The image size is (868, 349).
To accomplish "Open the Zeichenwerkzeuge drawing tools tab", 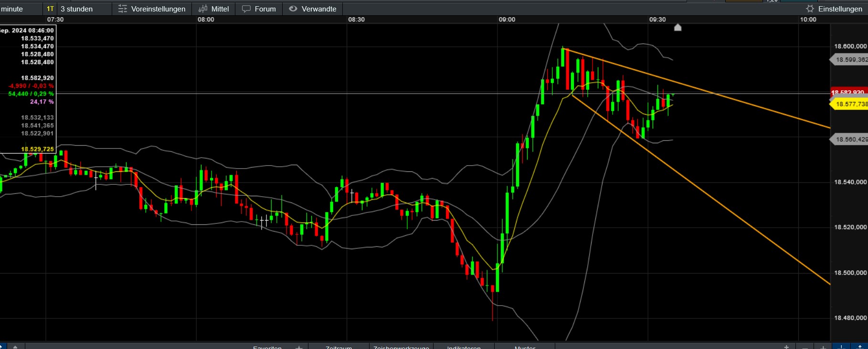I will point(401,347).
